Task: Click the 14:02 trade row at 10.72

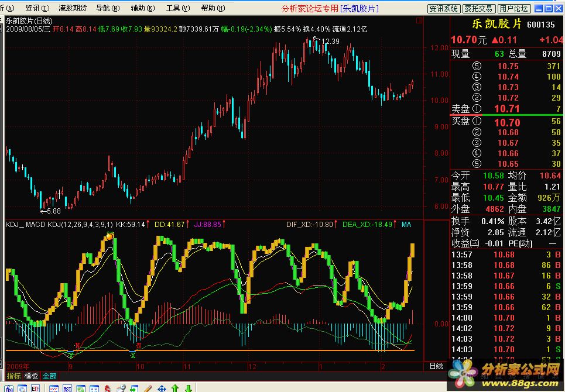Action: [506, 328]
